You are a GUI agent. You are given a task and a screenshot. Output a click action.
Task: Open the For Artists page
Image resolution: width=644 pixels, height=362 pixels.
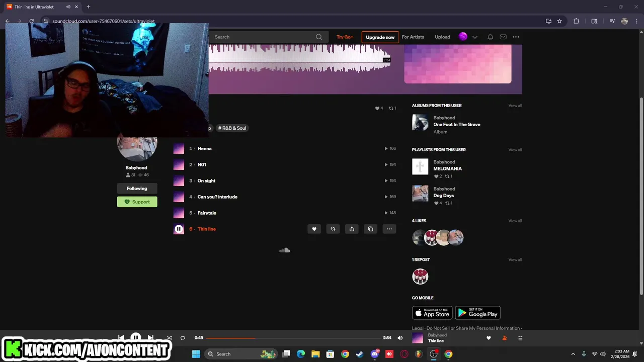click(x=413, y=37)
